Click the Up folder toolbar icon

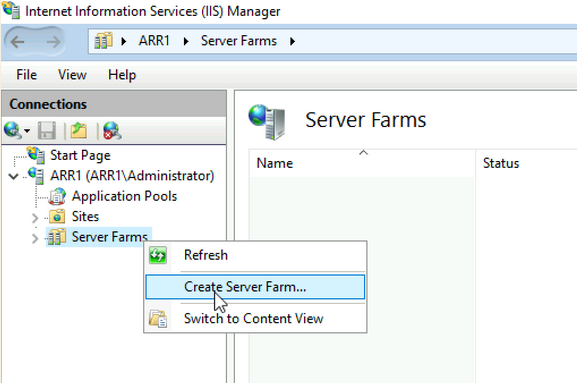[78, 131]
